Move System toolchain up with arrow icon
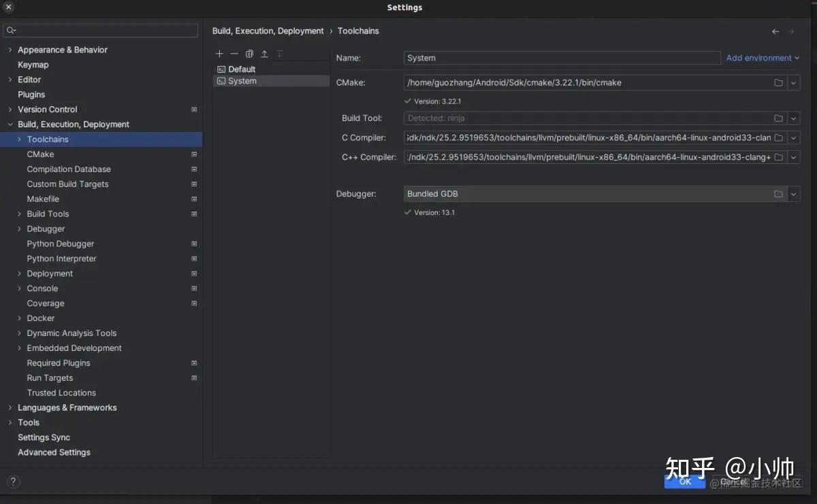Screen dimensions: 817x504 pos(264,53)
